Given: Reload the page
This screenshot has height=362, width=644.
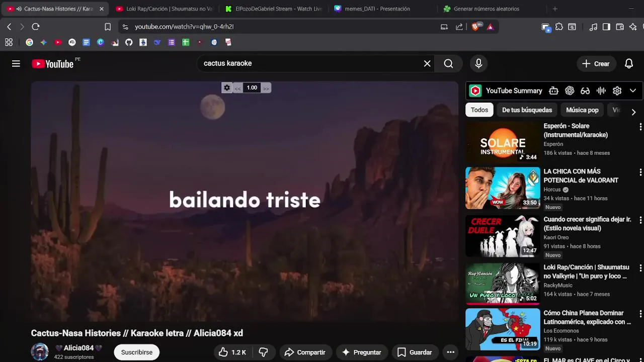Looking at the screenshot, I should click(35, 27).
